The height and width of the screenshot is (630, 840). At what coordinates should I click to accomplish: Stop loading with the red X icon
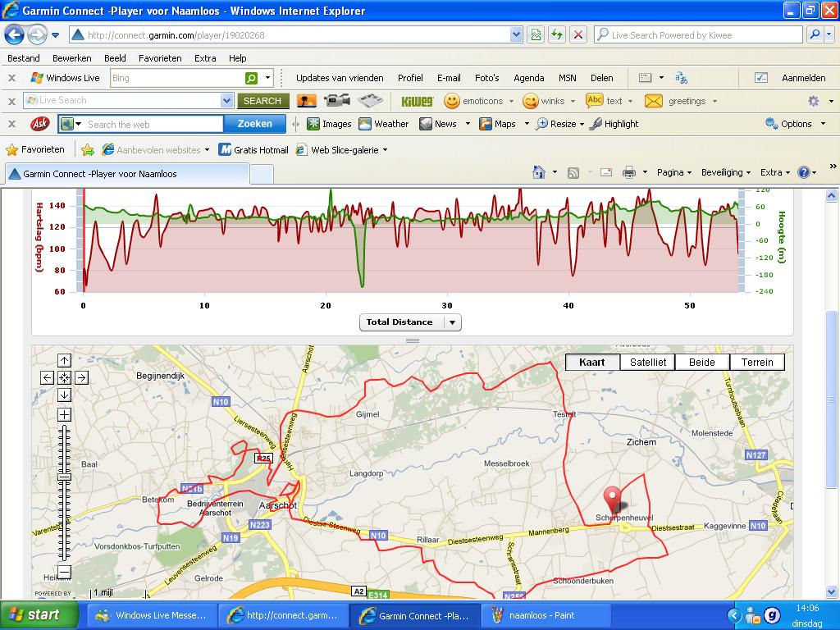pos(578,35)
